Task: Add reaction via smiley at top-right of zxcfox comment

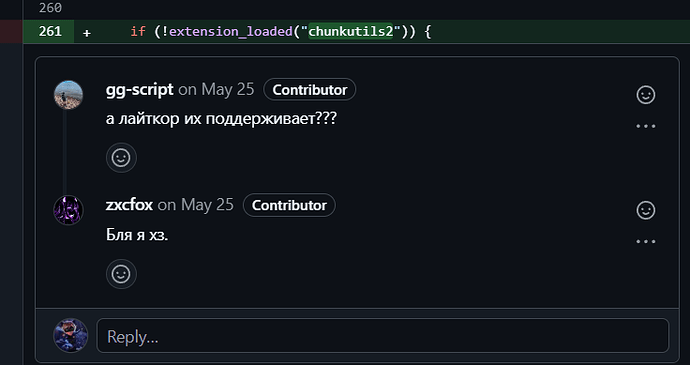Action: click(646, 210)
